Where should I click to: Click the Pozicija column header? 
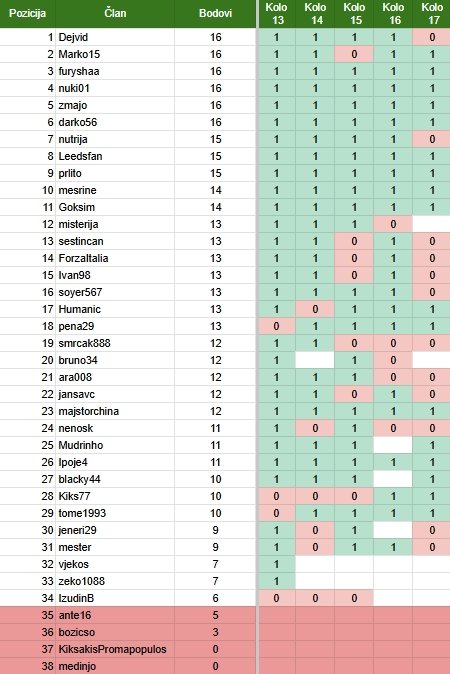[28, 13]
